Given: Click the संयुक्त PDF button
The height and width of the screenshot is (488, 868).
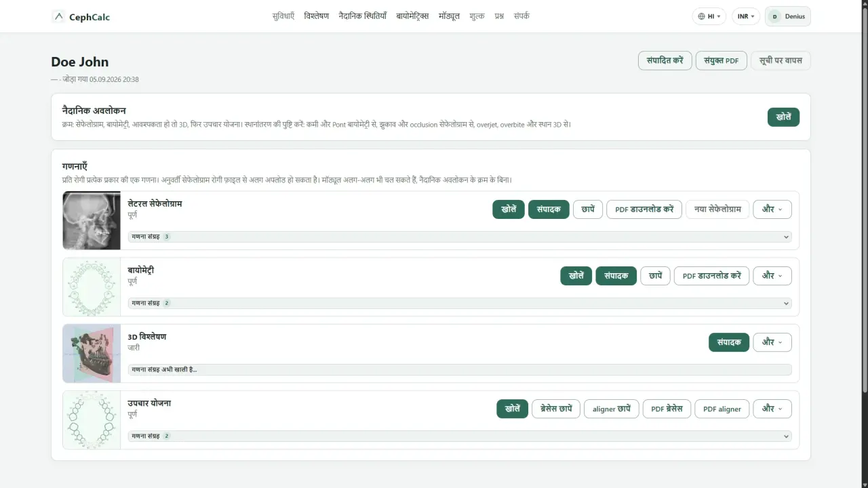Looking at the screenshot, I should [x=722, y=60].
